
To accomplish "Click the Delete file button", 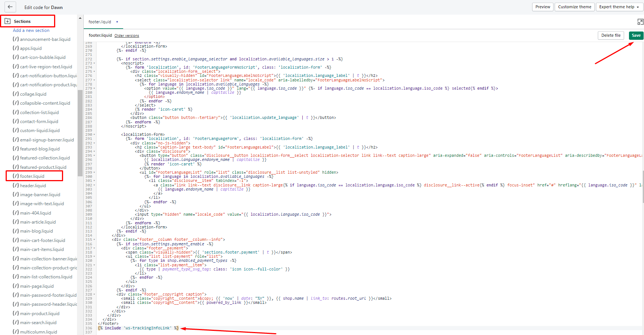I will tap(611, 35).
